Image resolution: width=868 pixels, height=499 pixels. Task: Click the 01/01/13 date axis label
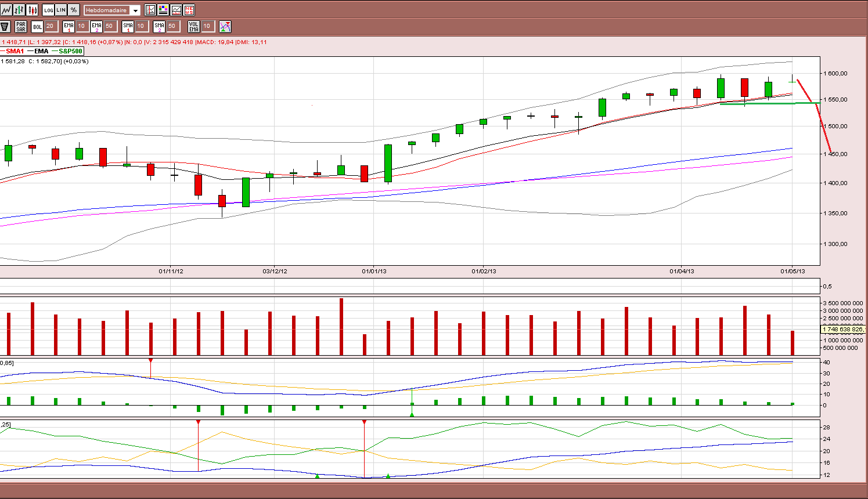(374, 271)
